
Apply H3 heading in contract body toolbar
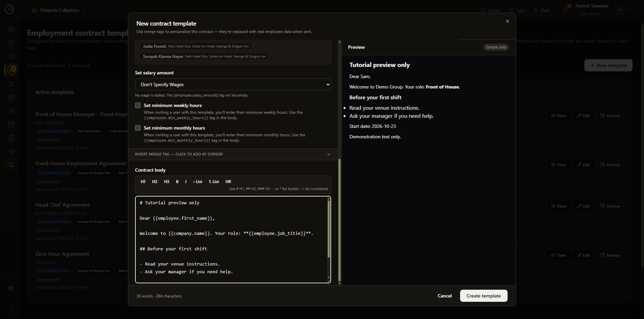[x=166, y=182]
